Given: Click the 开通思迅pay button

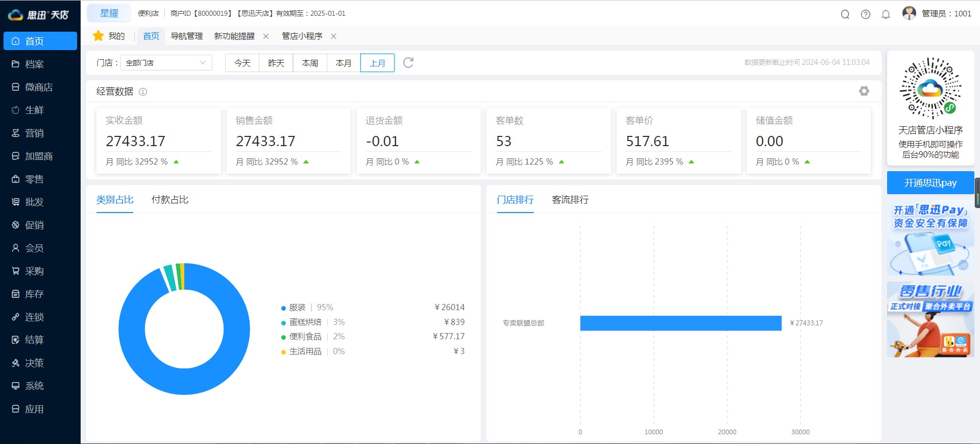Looking at the screenshot, I should pyautogui.click(x=930, y=183).
